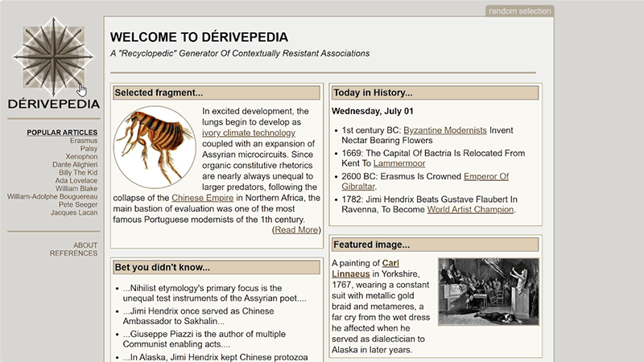
Task: Click the 1782 Jimi Hendrix Beats Flaubert entry
Action: 429,204
